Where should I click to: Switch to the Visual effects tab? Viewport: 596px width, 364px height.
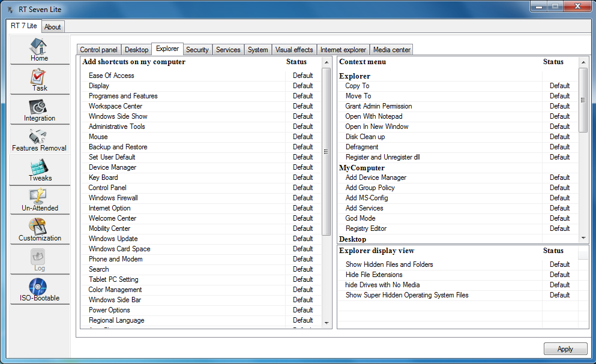coord(294,50)
